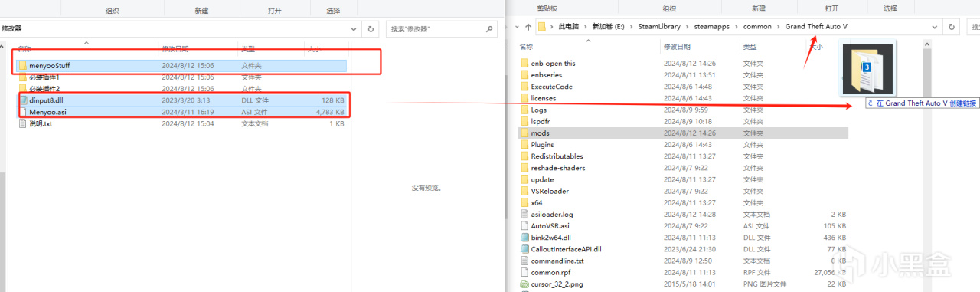
Task: Expand chevron after common in breadcrumb
Action: pyautogui.click(x=779, y=26)
